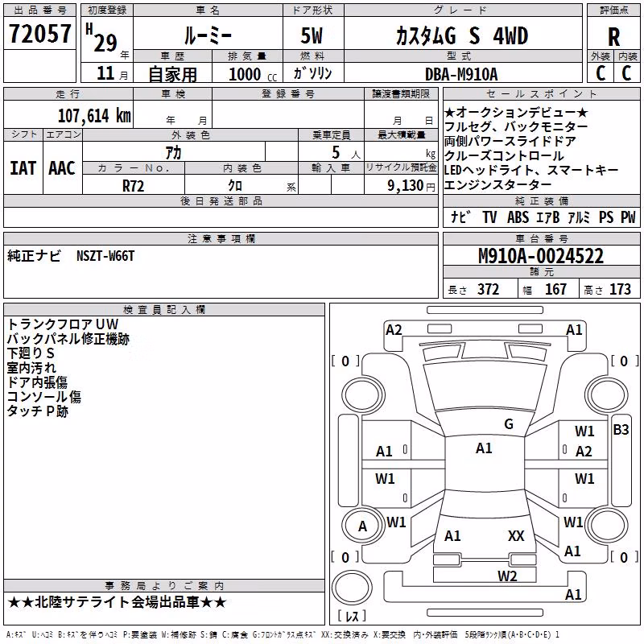This screenshot has height=644, width=644.
Task: Select ABS in the genuine equipment row
Action: pos(518,217)
